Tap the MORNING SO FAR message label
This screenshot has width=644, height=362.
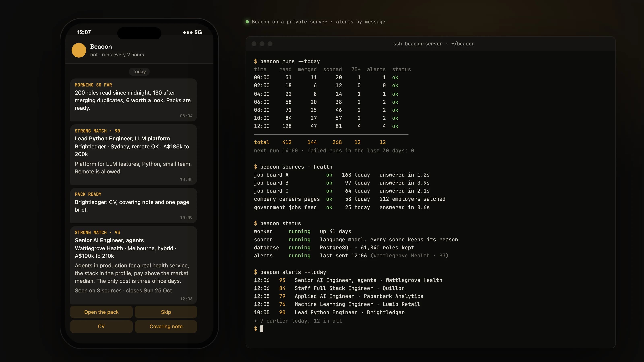(x=93, y=85)
